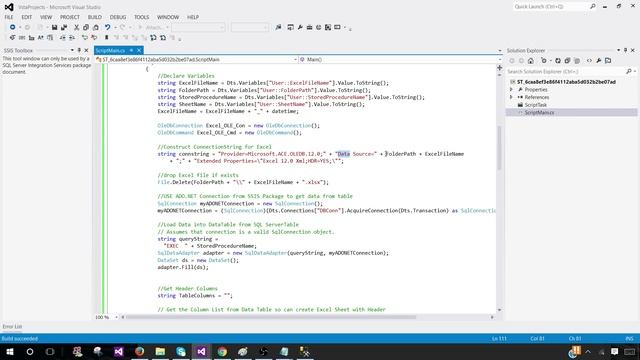Click the Properties wrench in Solution Explorer toolbar
640x360 pixels.
(598, 61)
